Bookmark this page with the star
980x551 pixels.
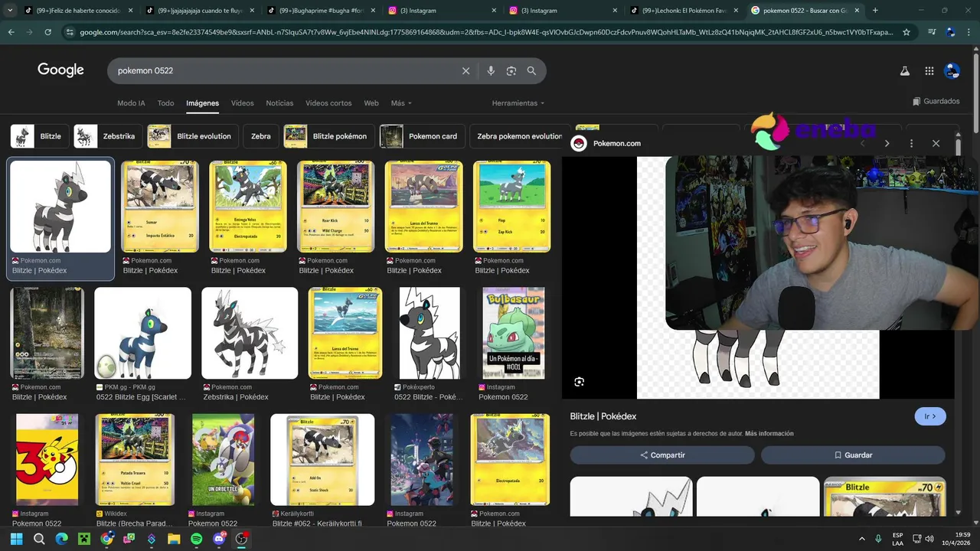(x=906, y=32)
